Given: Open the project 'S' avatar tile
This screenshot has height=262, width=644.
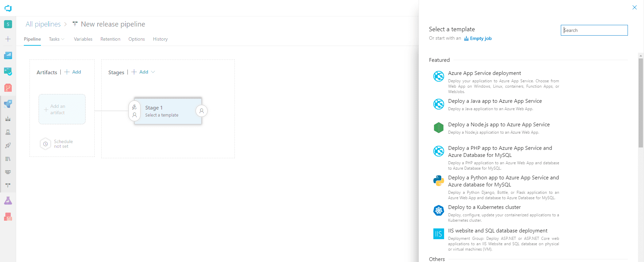Looking at the screenshot, I should (8, 24).
